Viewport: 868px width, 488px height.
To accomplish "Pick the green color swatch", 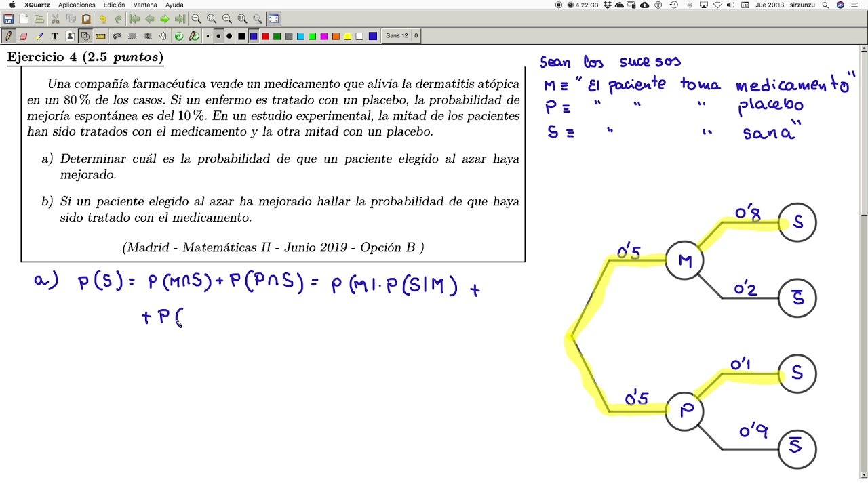I will click(277, 36).
